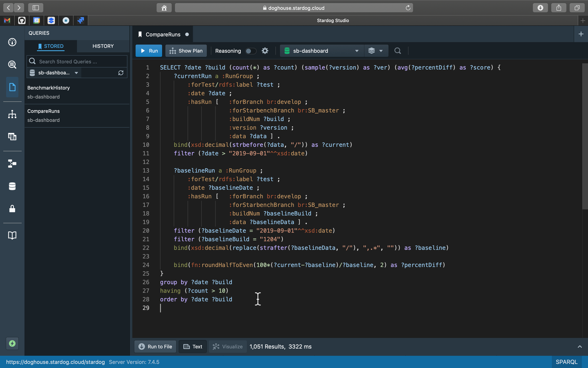Open the Security lock icon in sidebar
The width and height of the screenshot is (588, 368).
(x=12, y=209)
